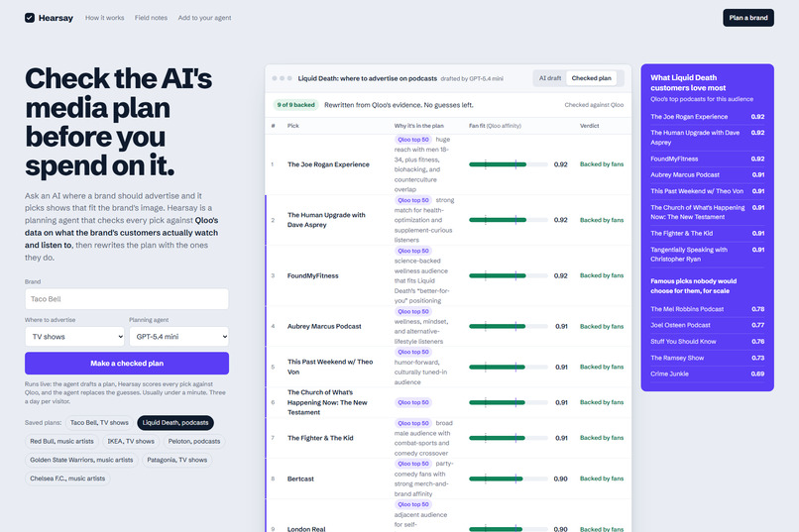
Task: Click Qloo top 50 badge in Bertcast row
Action: tap(413, 464)
